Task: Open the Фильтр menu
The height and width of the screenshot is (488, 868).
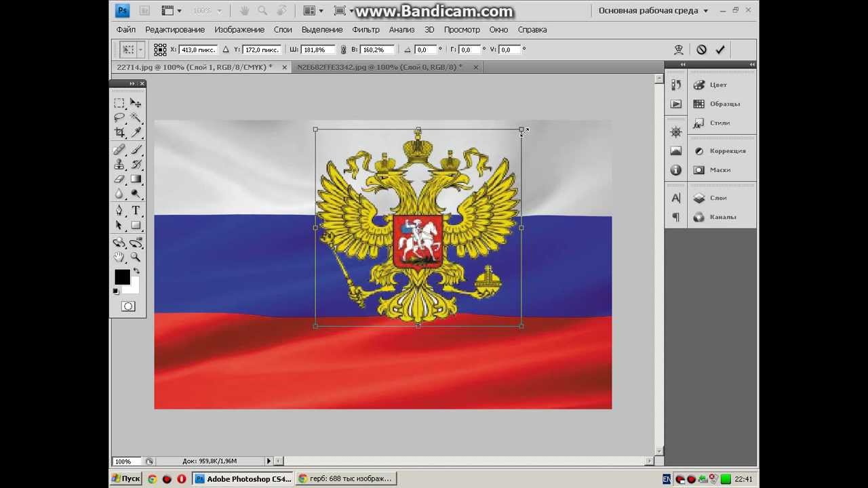Action: (x=366, y=30)
